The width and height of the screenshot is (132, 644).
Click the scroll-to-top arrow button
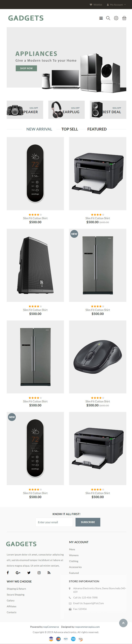pos(123,623)
